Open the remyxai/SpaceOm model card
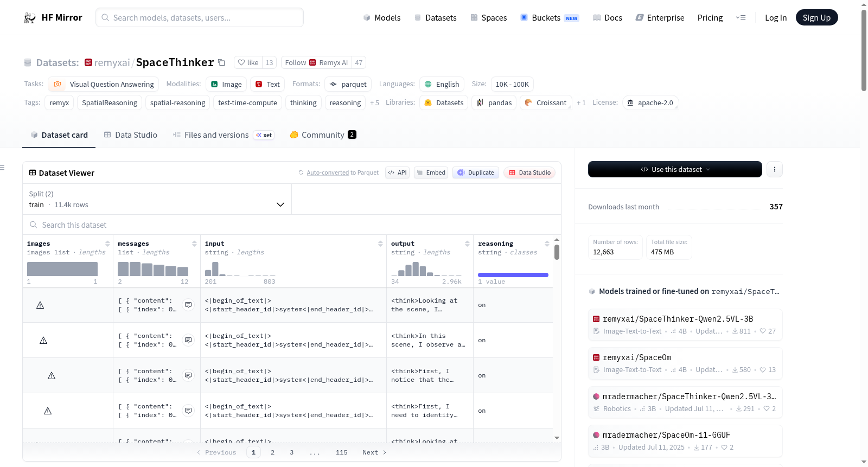This screenshot has height=467, width=868. (685, 363)
